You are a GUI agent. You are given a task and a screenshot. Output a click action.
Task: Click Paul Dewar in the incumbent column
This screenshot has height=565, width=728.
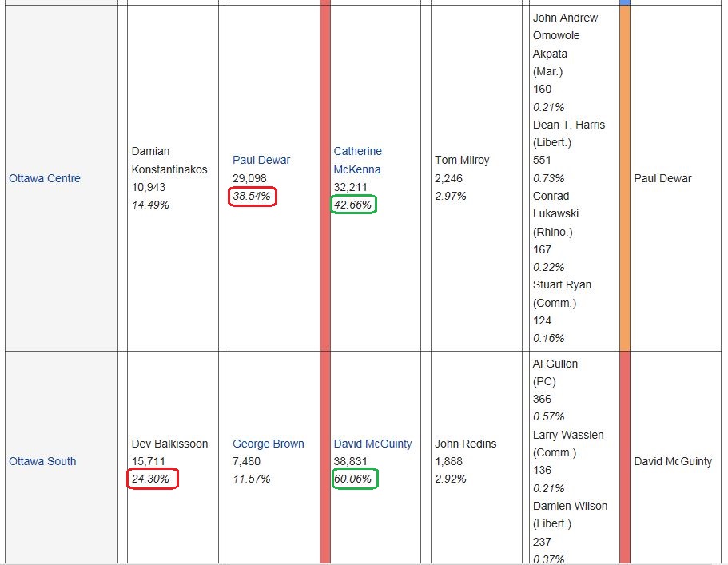[x=662, y=178]
